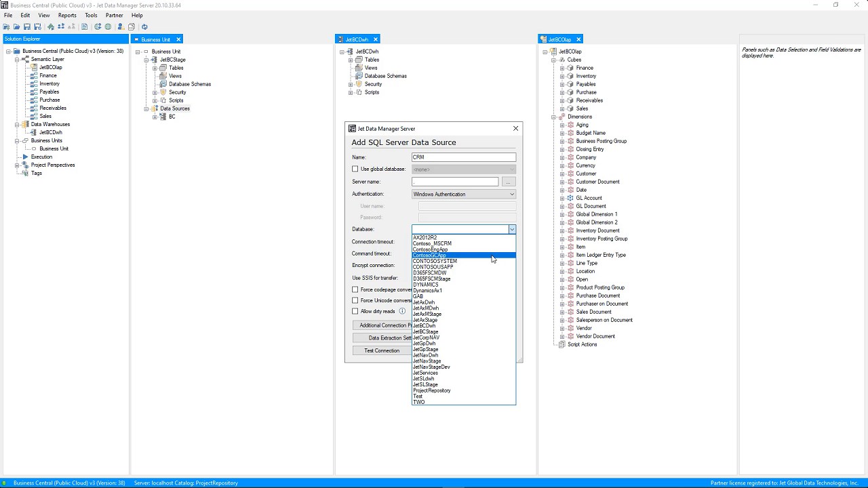
Task: Click the blue refresh arrows toolbar icon
Action: (144, 27)
